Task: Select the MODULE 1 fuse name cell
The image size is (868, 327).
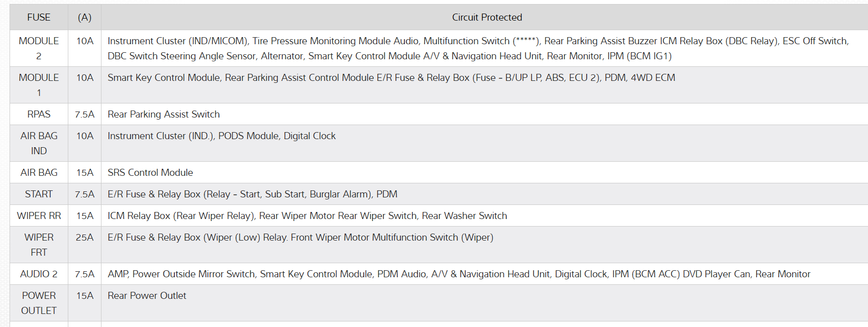Action: pyautogui.click(x=39, y=85)
